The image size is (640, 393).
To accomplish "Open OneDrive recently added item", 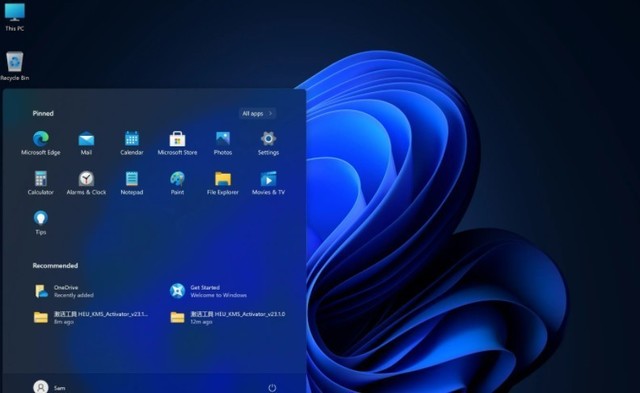I will pyautogui.click(x=64, y=291).
